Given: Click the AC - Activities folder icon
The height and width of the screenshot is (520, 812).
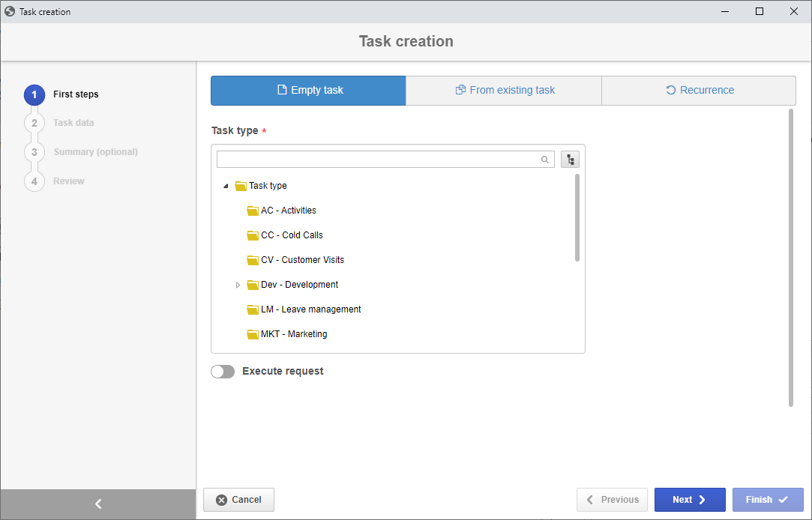Looking at the screenshot, I should tap(253, 211).
